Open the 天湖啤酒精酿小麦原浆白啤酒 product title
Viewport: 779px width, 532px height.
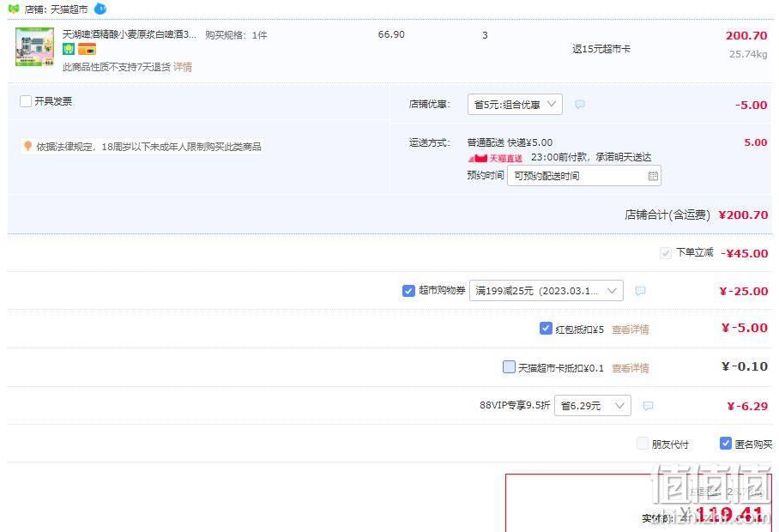[130, 34]
